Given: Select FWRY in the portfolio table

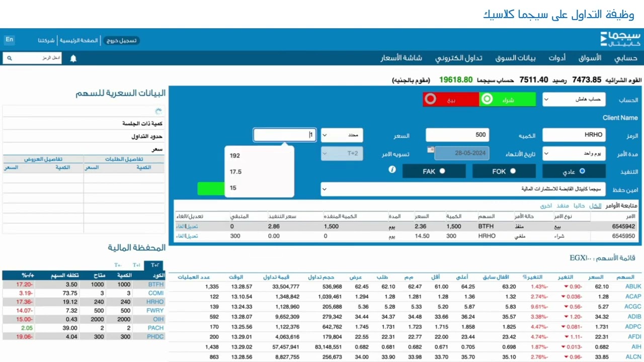Looking at the screenshot, I should (155, 311).
